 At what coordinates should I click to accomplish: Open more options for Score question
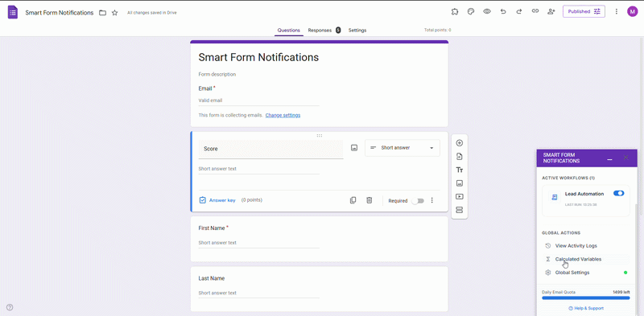(431, 200)
